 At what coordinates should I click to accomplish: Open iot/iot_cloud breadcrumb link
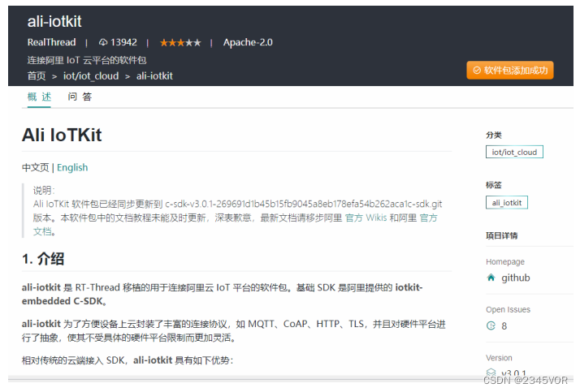pyautogui.click(x=91, y=76)
